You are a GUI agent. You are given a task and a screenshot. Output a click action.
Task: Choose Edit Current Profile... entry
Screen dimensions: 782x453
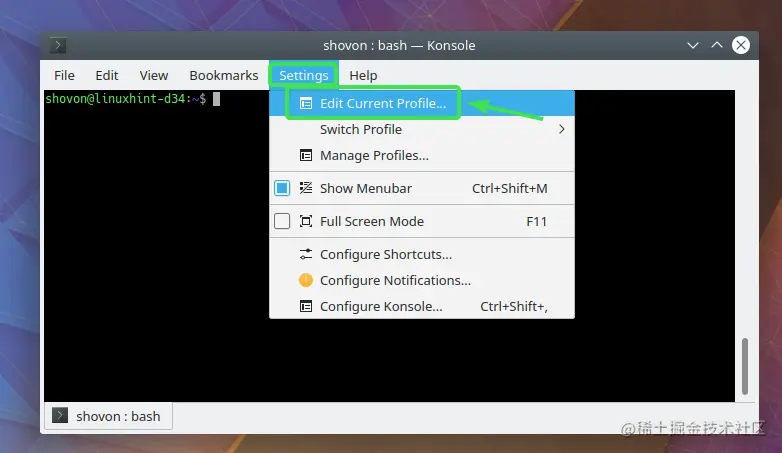(422, 103)
